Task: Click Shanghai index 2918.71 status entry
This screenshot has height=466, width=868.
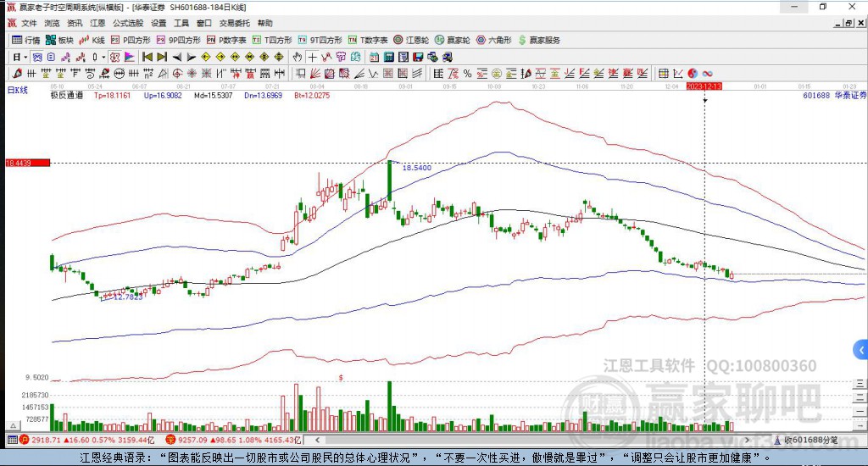Action: tap(87, 440)
